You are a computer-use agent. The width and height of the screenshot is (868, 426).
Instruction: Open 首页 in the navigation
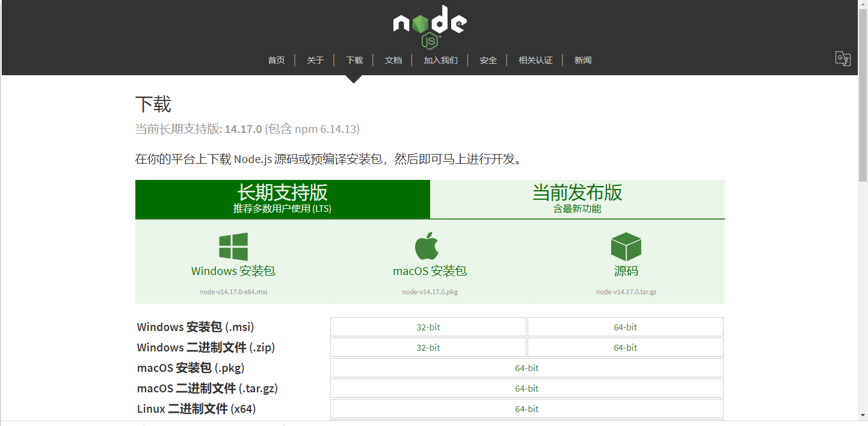277,60
